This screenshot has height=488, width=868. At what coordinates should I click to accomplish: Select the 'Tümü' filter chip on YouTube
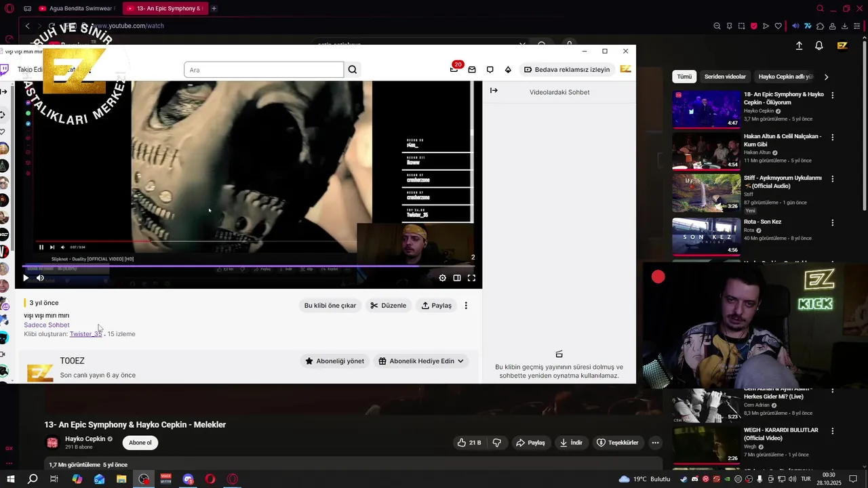[684, 77]
